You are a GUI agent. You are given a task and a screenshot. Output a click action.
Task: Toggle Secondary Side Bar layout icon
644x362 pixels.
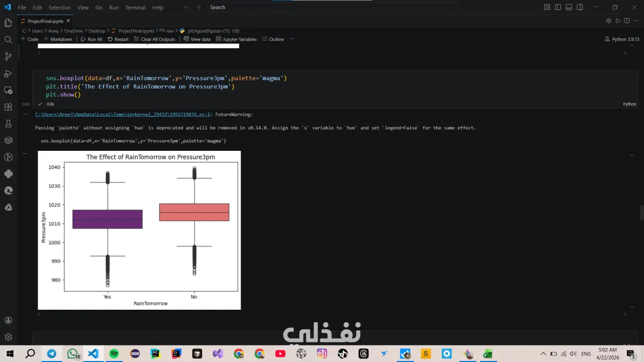[580, 7]
